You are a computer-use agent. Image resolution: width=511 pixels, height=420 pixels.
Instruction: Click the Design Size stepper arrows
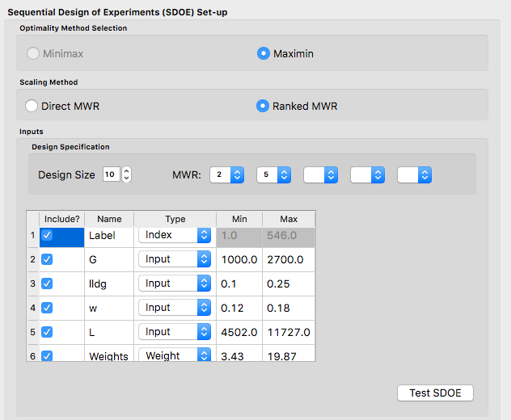[x=126, y=174]
